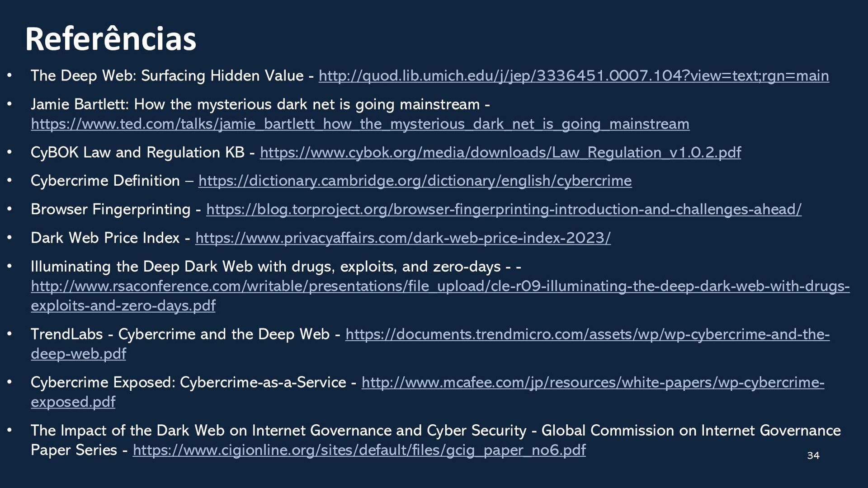Open the mcafee.com wp-cybercrime white paper link
This screenshot has width=868, height=488.
[x=593, y=383]
